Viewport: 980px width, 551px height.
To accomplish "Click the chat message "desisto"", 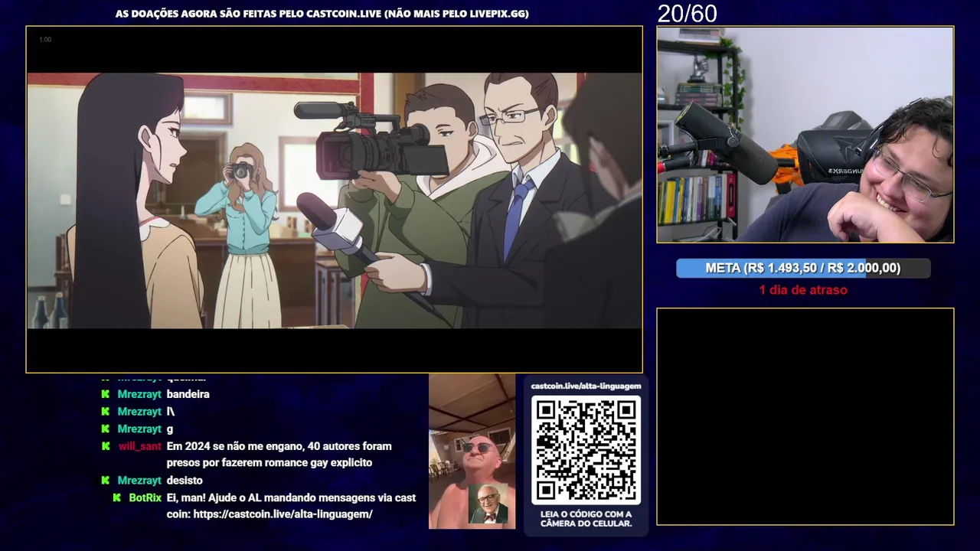I will [185, 481].
